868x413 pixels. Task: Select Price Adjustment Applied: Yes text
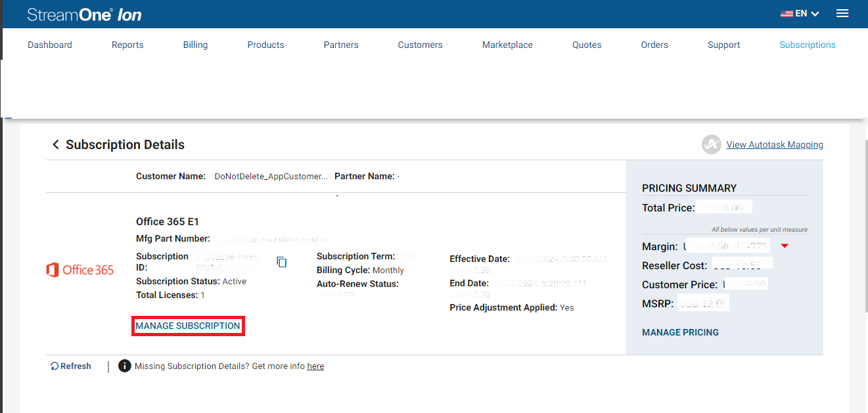point(512,307)
